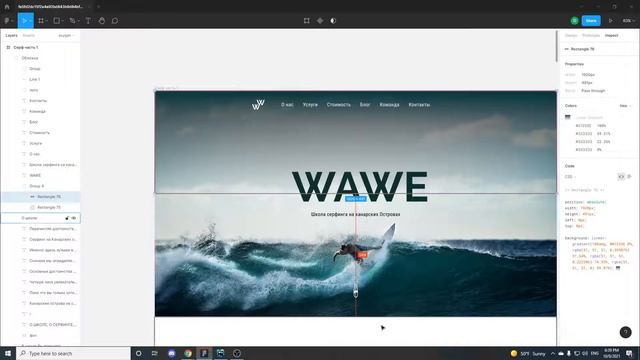Open the shape tool options arrow
The image size is (640, 360).
click(x=62, y=21)
